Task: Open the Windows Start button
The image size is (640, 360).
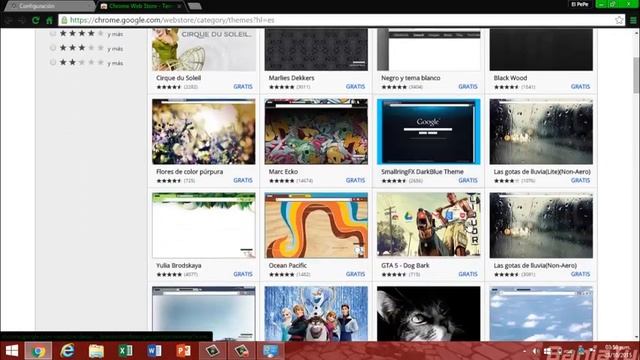Action: point(12,351)
